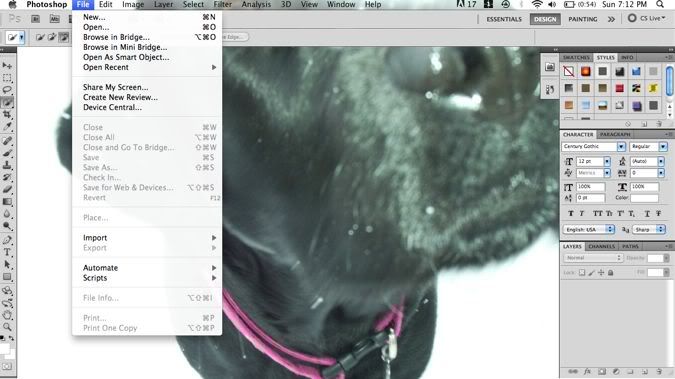
Task: Toggle Strikethrough in Character panel
Action: (658, 214)
